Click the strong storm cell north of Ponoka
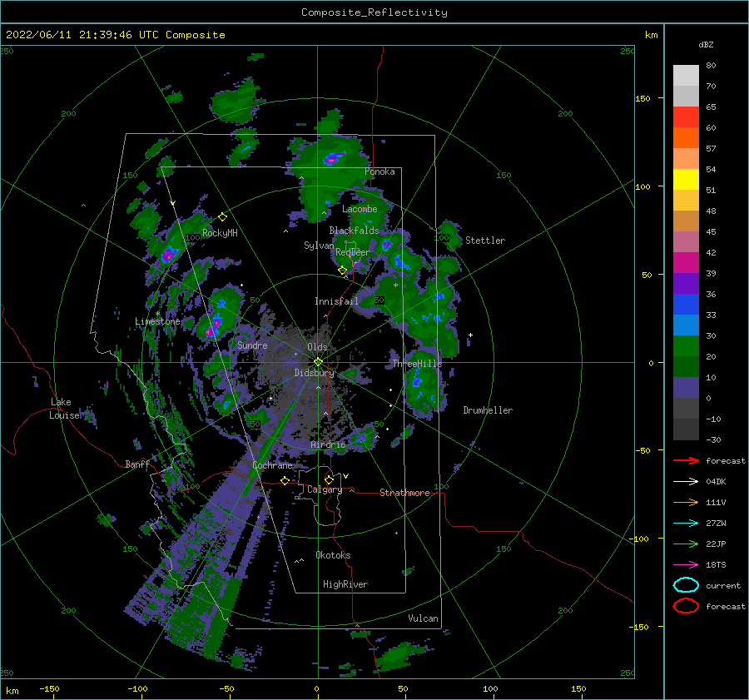This screenshot has width=749, height=700. [331, 159]
